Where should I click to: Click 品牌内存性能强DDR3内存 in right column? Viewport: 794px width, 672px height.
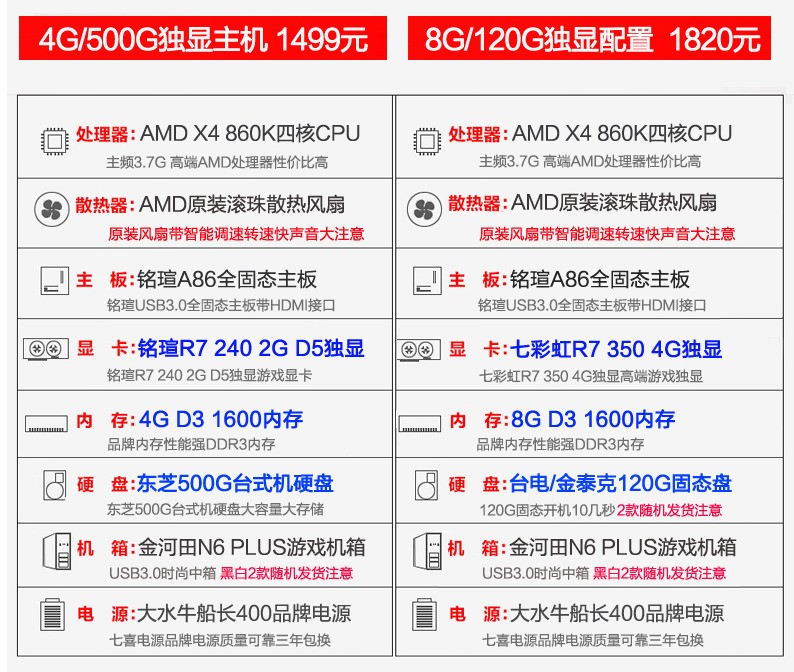pos(560,445)
